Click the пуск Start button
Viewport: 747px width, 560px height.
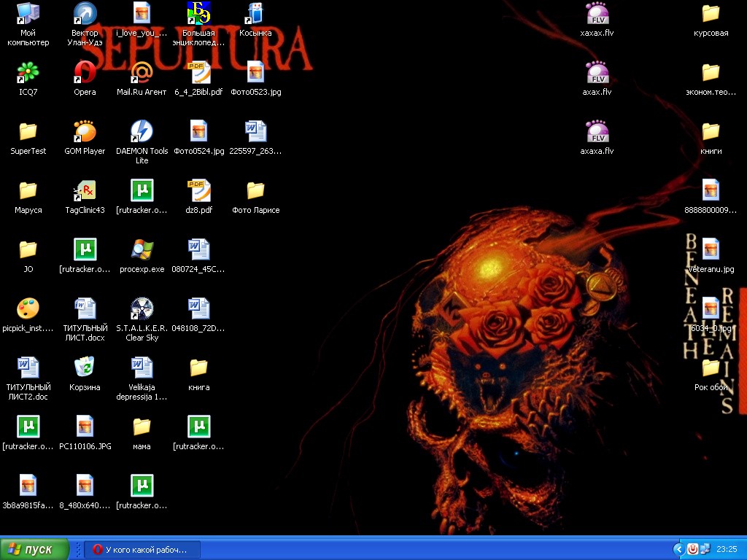[35, 549]
